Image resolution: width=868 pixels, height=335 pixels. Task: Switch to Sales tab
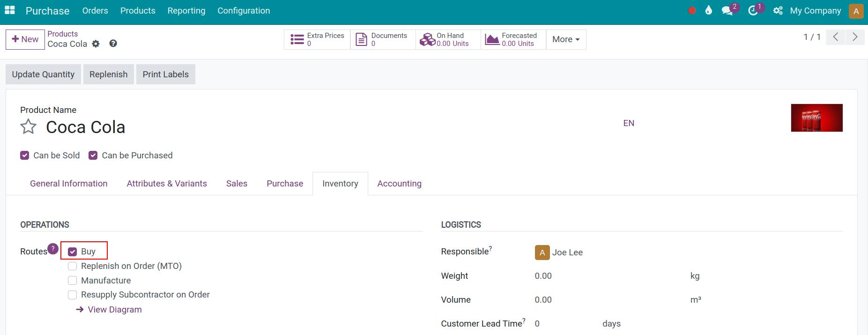click(237, 184)
